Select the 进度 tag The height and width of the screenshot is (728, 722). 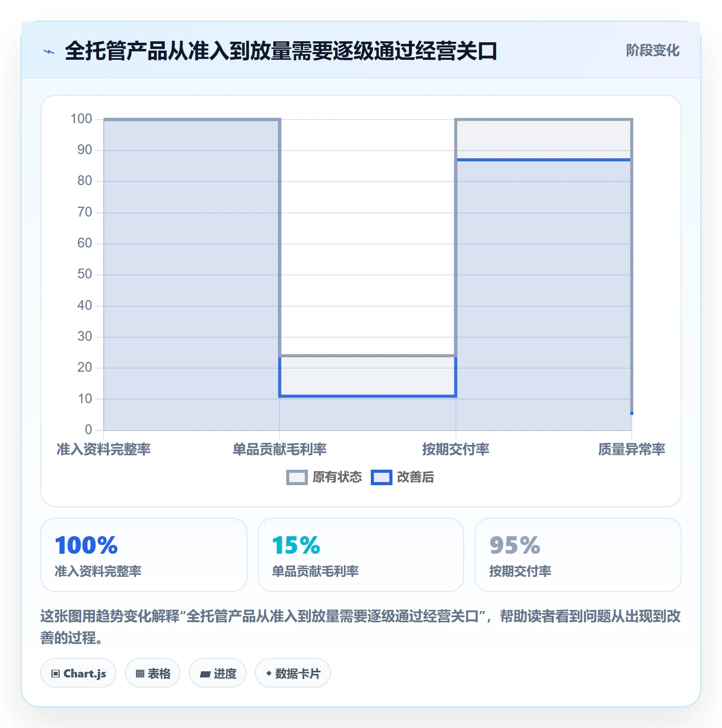tap(218, 673)
